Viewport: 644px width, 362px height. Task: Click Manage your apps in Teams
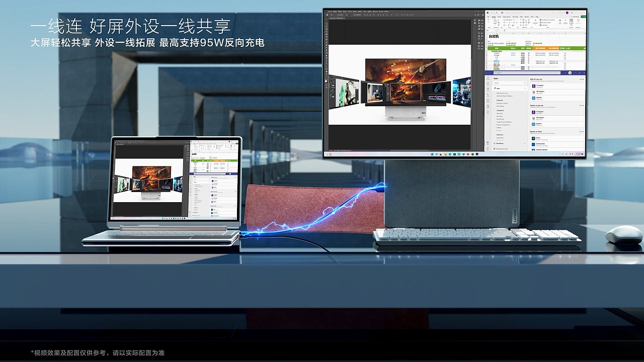501,149
